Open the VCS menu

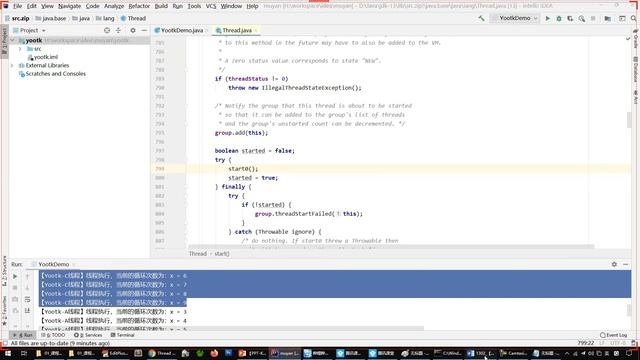coord(211,6)
